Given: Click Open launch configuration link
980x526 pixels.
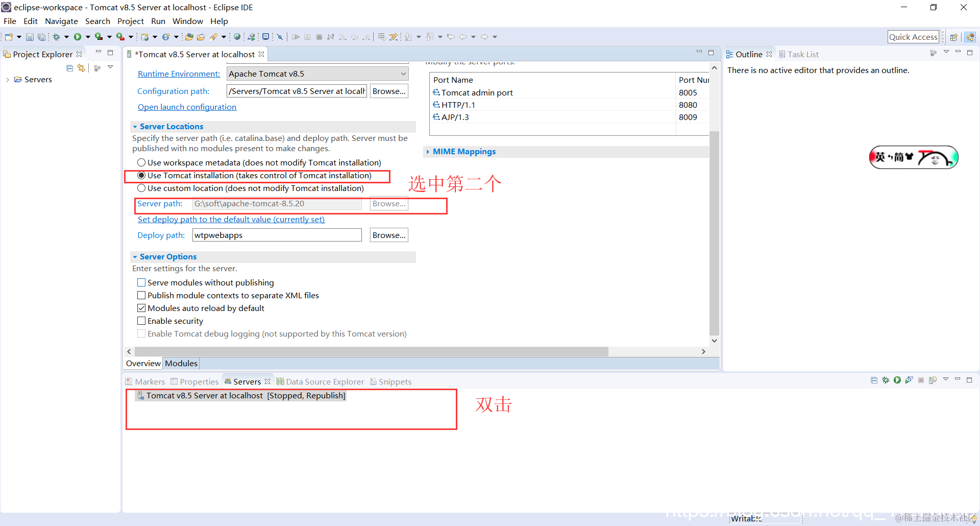Looking at the screenshot, I should pos(187,107).
